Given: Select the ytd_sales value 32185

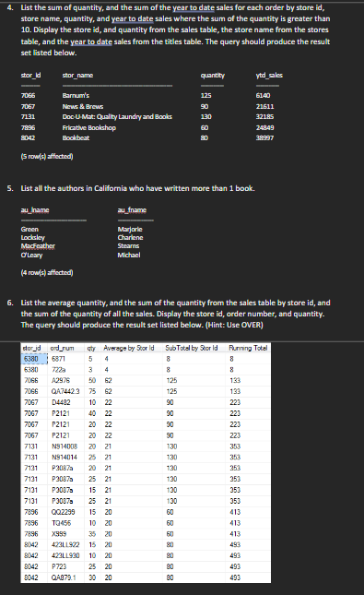Looking at the screenshot, I should tap(265, 117).
